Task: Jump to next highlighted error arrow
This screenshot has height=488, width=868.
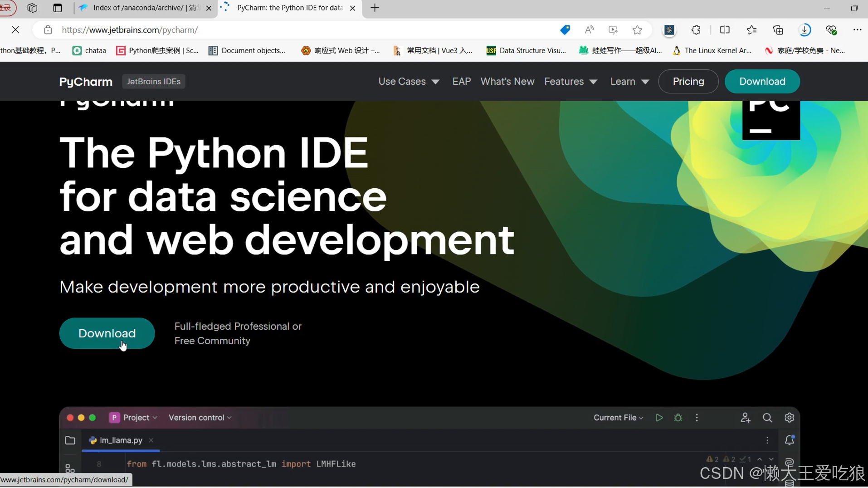Action: tap(771, 459)
